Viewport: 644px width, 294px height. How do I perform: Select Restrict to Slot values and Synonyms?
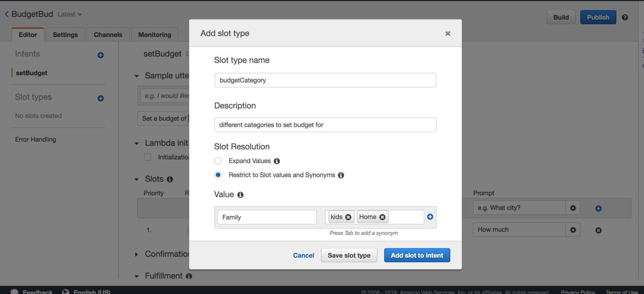click(x=218, y=175)
